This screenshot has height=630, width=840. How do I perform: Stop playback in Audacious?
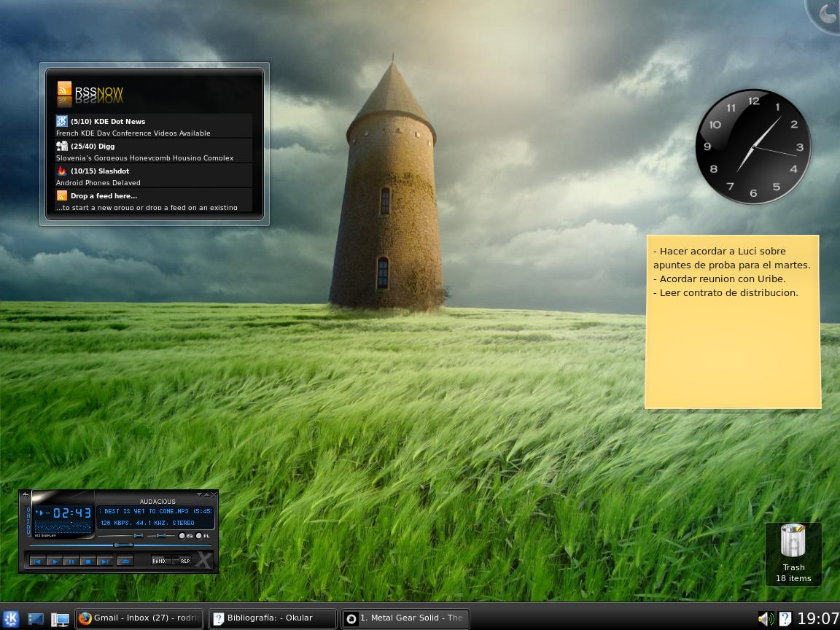click(87, 561)
